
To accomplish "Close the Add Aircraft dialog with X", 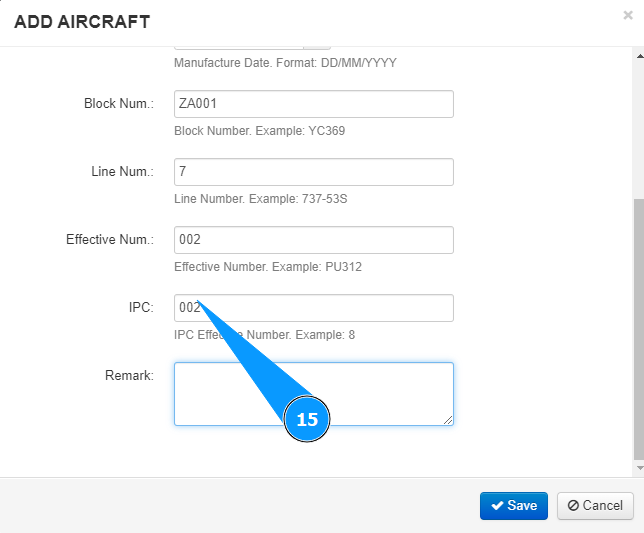I will [x=628, y=15].
